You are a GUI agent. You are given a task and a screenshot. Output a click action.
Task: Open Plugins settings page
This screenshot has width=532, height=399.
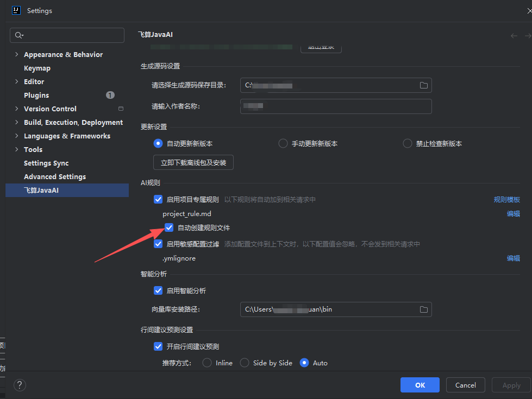click(36, 95)
